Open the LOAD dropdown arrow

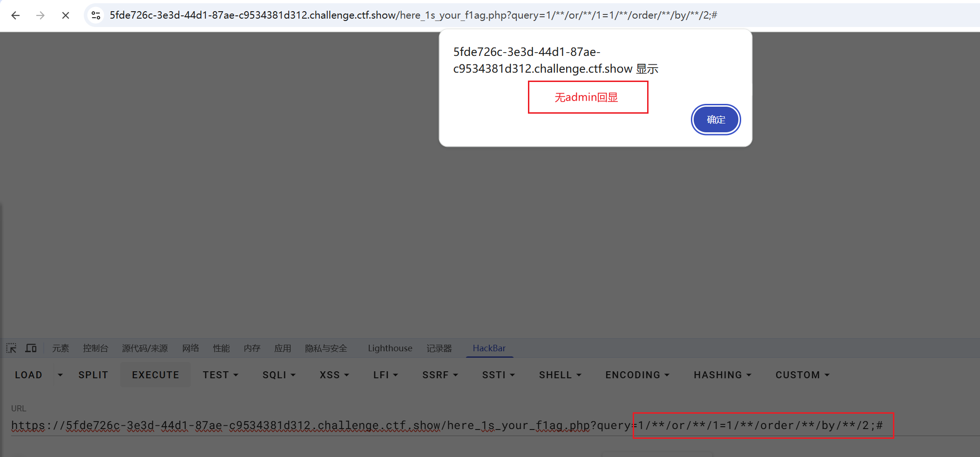(60, 375)
